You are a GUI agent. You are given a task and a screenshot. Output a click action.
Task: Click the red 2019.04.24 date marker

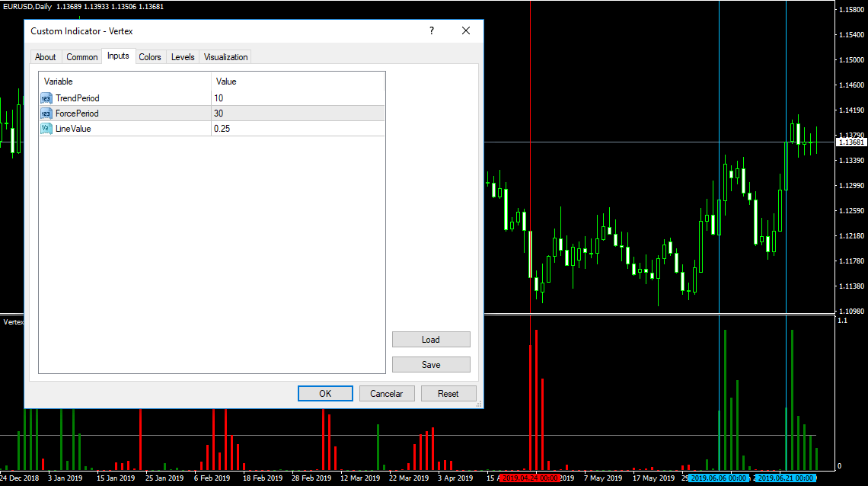click(x=530, y=478)
